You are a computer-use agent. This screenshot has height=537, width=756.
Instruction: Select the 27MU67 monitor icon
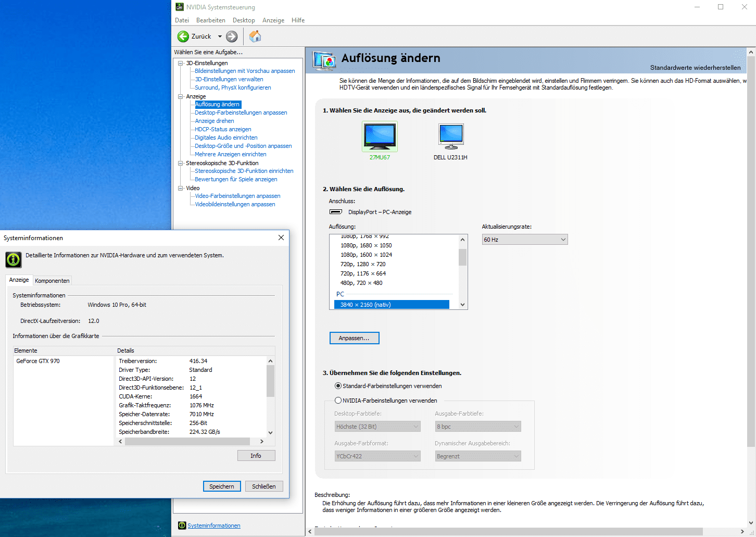point(380,136)
